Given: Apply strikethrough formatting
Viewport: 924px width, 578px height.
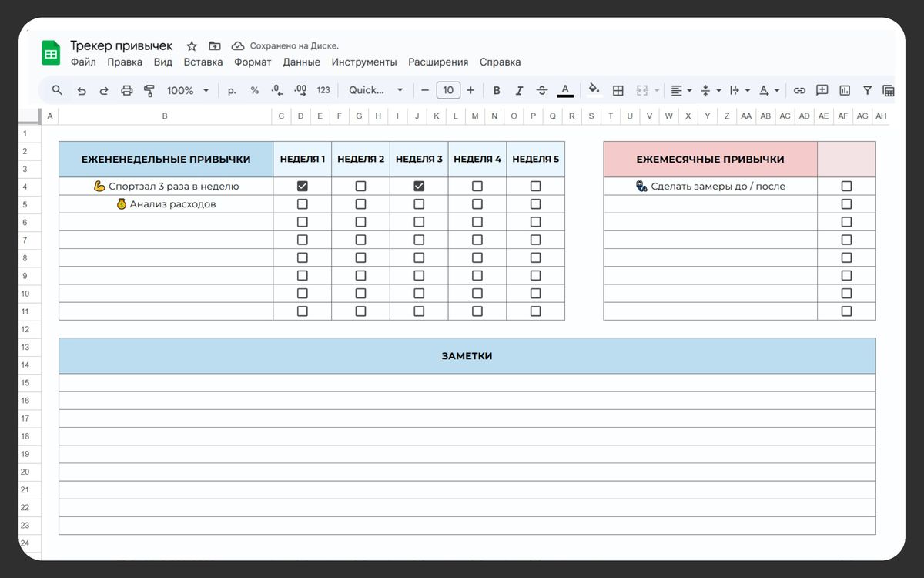Looking at the screenshot, I should 542,91.
